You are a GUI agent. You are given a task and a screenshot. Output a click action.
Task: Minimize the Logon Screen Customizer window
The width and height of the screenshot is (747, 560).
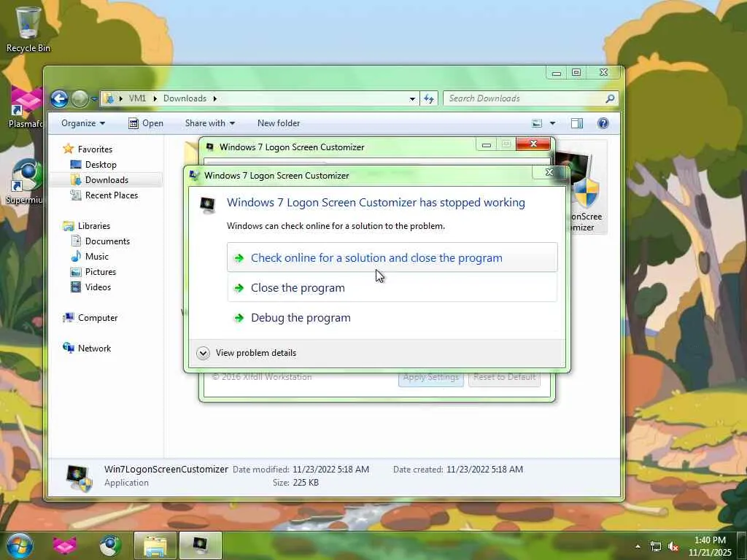(x=487, y=144)
